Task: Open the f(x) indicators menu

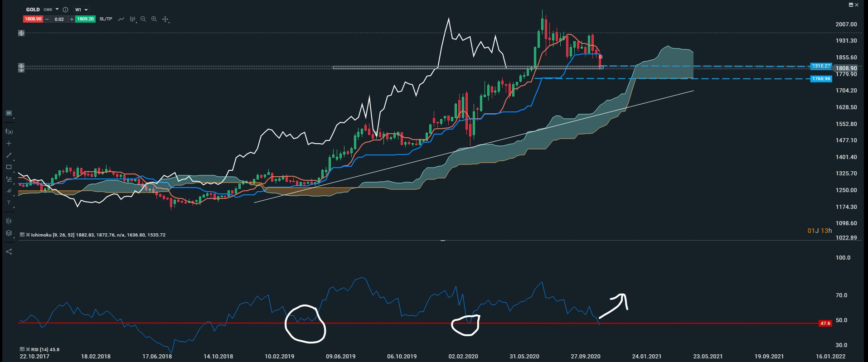Action: point(9,131)
